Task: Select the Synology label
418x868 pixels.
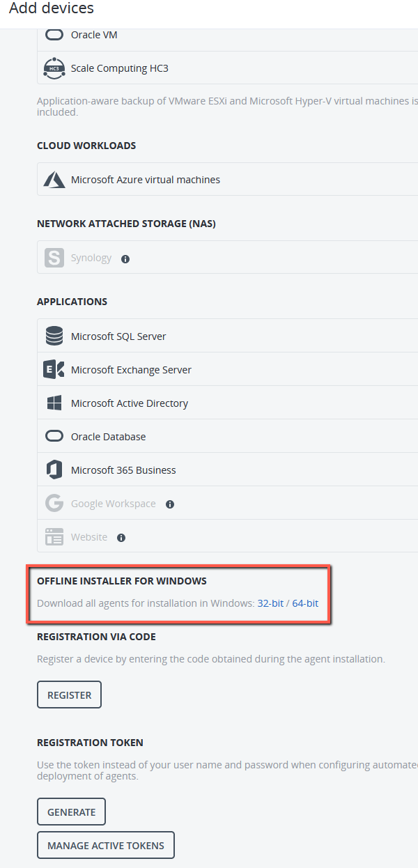Action: pos(91,258)
